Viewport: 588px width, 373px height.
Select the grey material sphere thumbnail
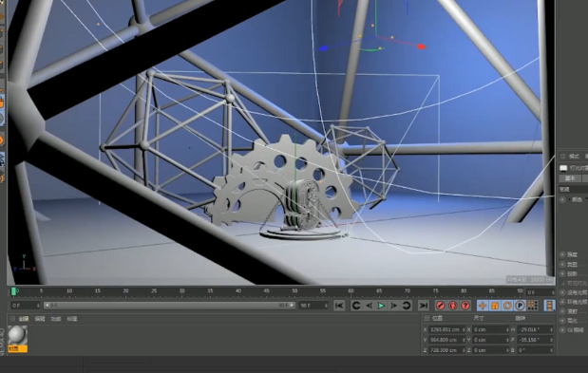pos(18,335)
